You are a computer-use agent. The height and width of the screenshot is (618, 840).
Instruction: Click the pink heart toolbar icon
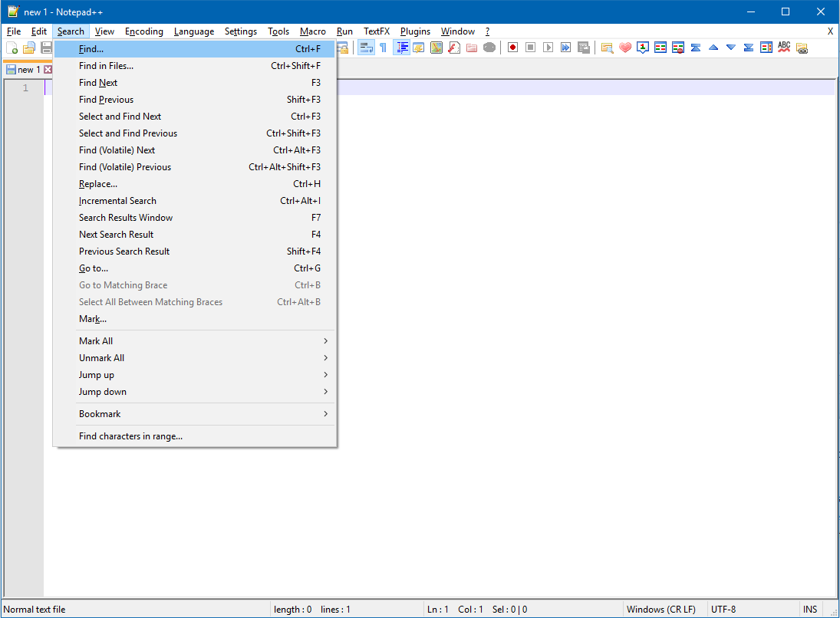[624, 48]
